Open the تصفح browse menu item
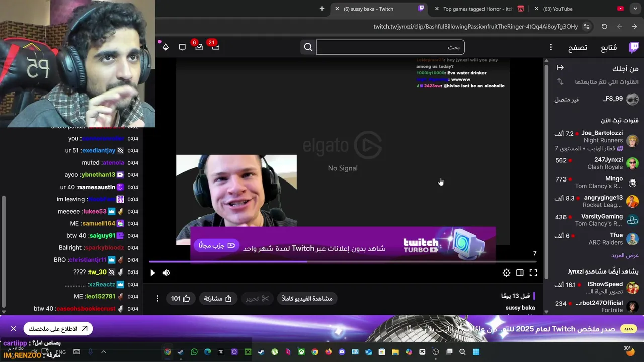Image resolution: width=644 pixels, height=362 pixels. point(578,48)
